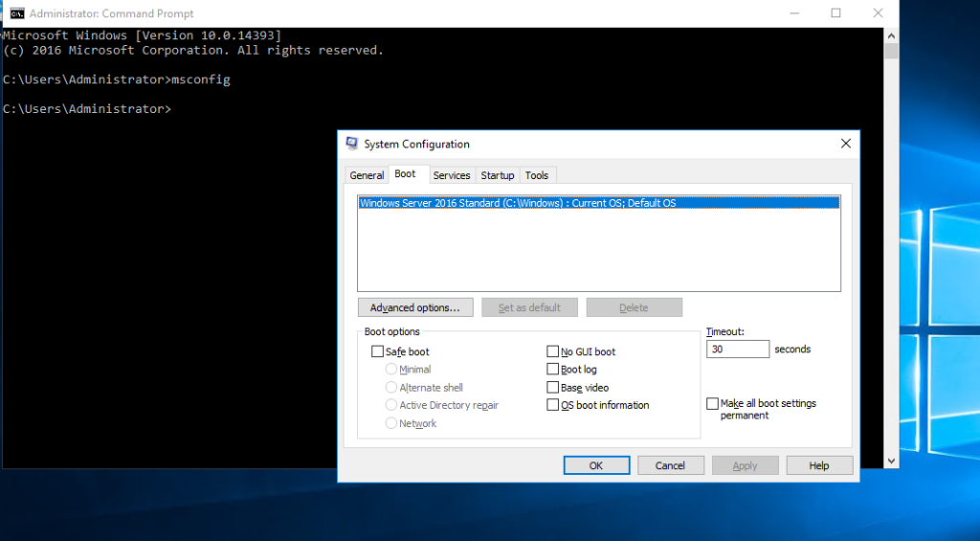Toggle Make all boot settings permanent
This screenshot has height=541, width=980.
pyautogui.click(x=712, y=403)
